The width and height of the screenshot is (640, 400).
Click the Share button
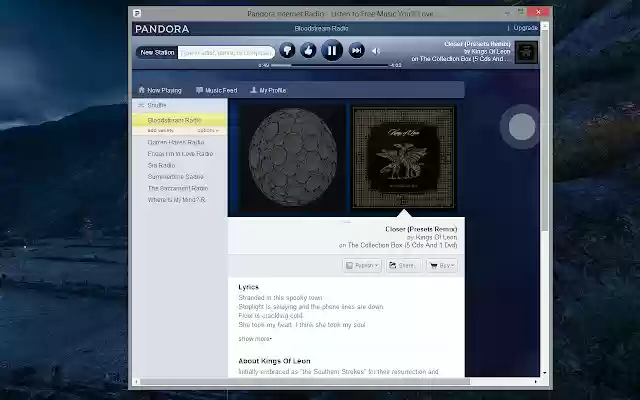point(404,266)
